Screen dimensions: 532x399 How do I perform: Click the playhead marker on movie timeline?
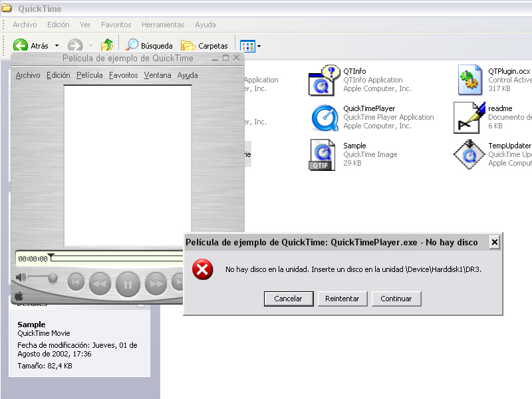coord(52,256)
